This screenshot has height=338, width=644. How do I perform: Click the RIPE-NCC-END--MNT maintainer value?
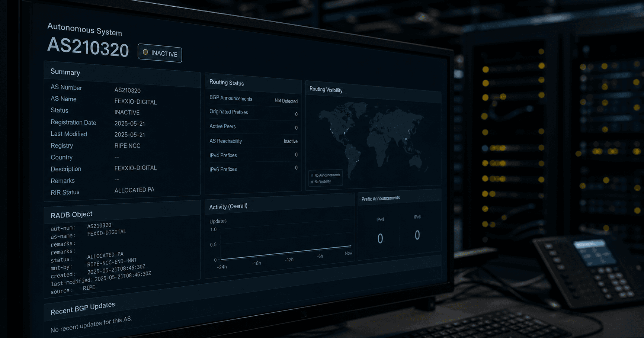tap(112, 263)
